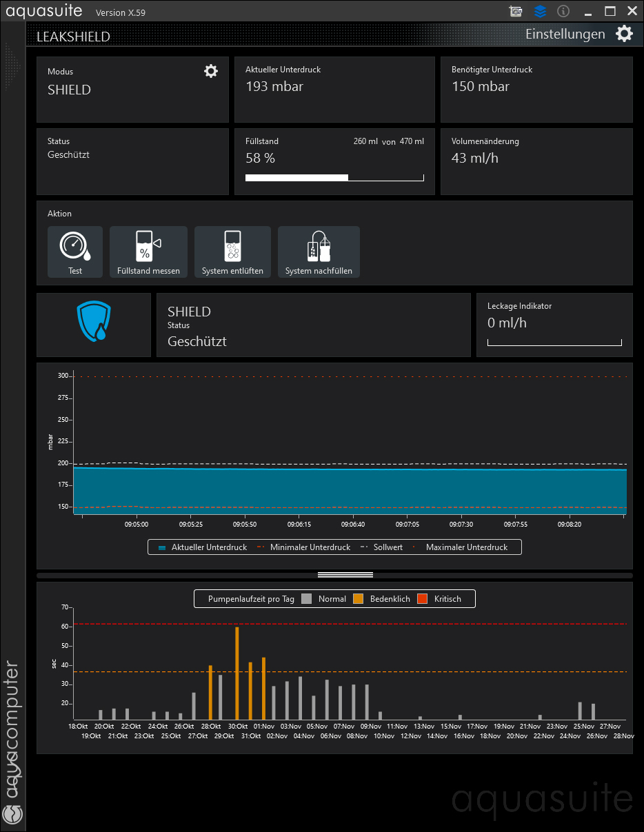Viewport: 644px width, 832px height.
Task: Click the gear icon in the Modus panel
Action: (211, 71)
